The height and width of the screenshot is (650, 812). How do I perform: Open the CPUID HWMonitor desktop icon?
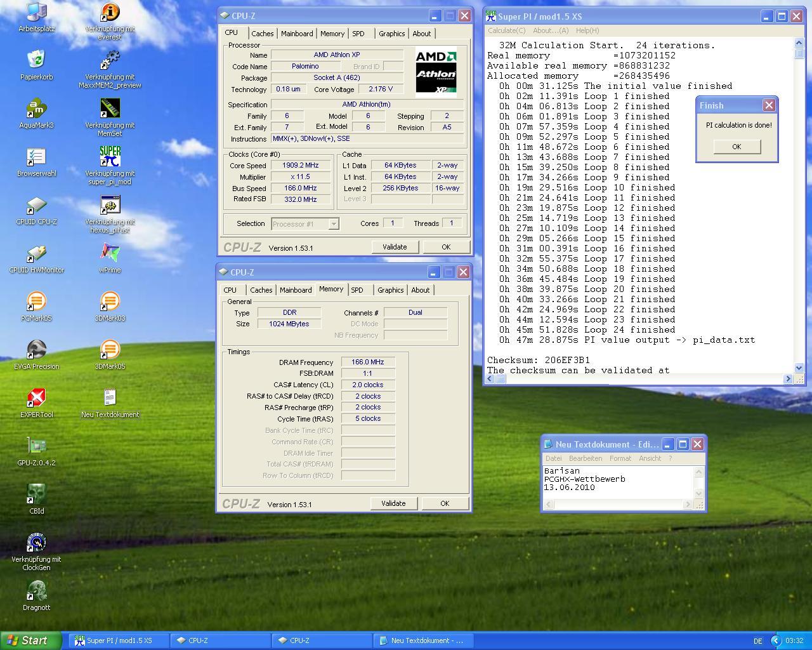click(37, 258)
